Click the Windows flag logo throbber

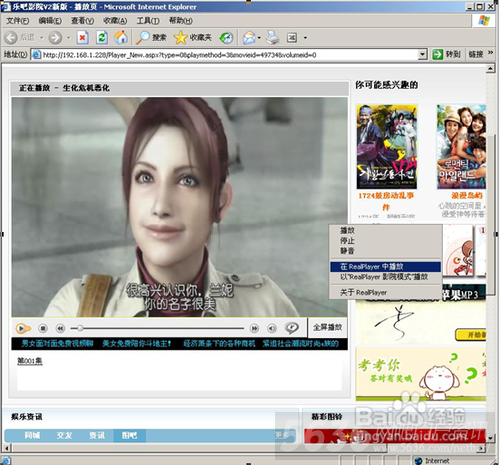pyautogui.click(x=484, y=21)
